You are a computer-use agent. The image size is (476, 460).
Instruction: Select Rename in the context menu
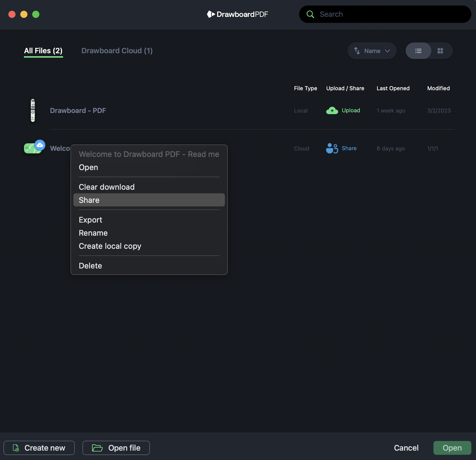tap(149, 233)
